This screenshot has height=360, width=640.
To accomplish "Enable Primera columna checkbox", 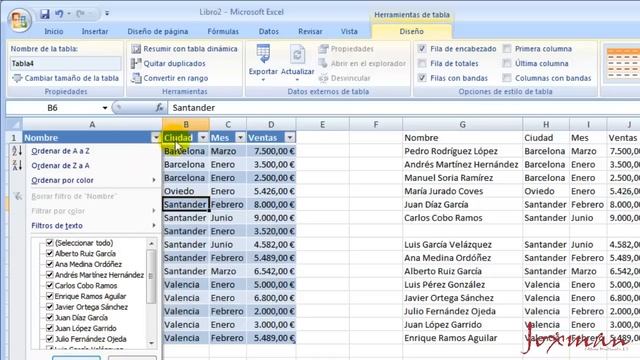I will (507, 49).
